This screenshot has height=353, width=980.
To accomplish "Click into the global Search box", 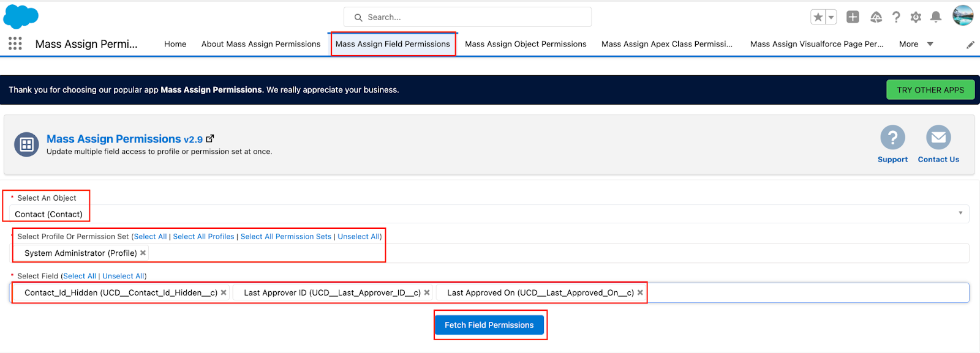I will click(x=467, y=17).
